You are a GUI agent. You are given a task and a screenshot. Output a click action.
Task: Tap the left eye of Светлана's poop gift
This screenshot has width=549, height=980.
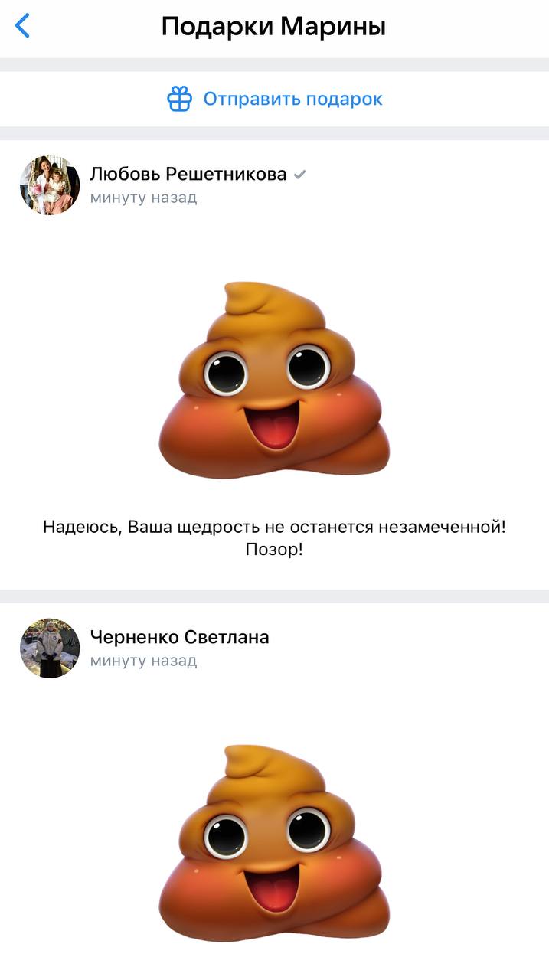[226, 835]
